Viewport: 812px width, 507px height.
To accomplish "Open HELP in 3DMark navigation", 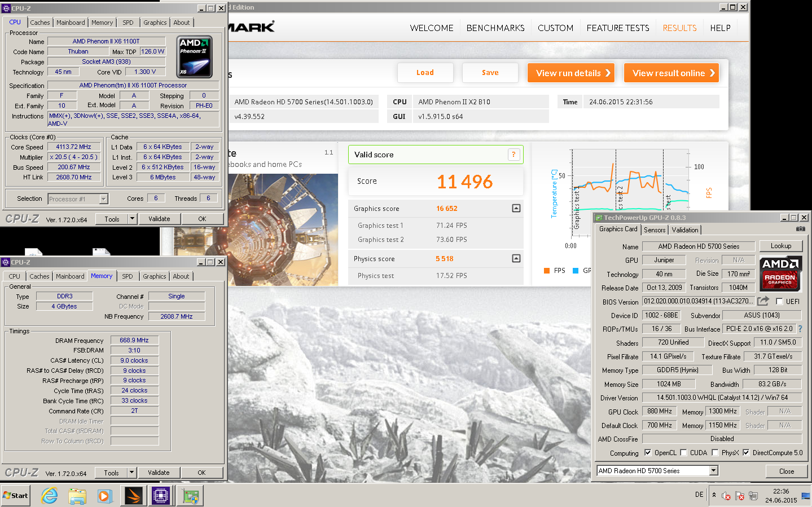I will click(x=720, y=28).
